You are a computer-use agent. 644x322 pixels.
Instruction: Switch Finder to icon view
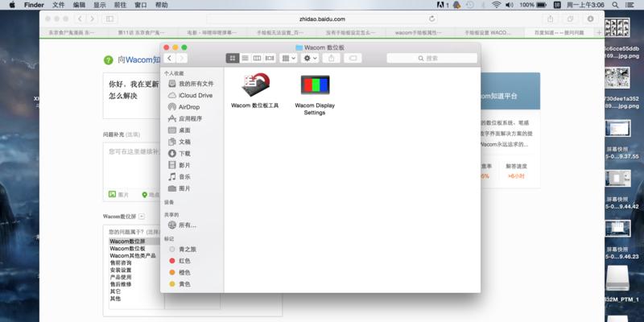tap(233, 58)
